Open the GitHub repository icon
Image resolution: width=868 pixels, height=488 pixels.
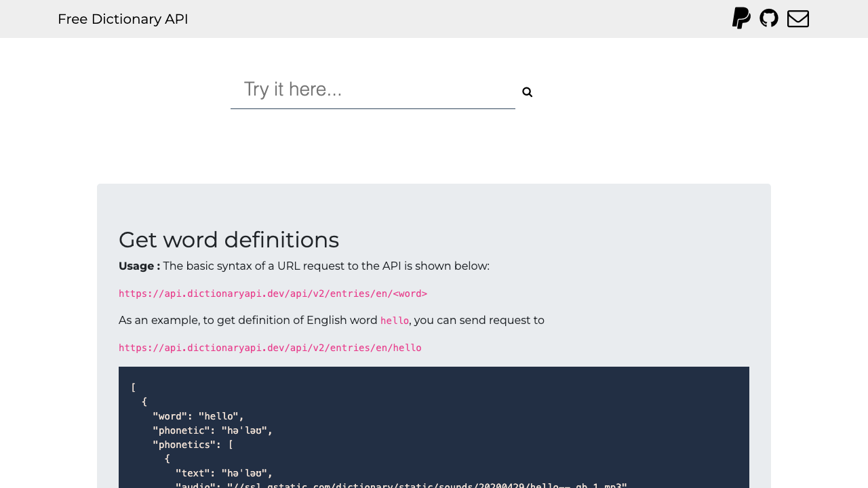click(769, 18)
